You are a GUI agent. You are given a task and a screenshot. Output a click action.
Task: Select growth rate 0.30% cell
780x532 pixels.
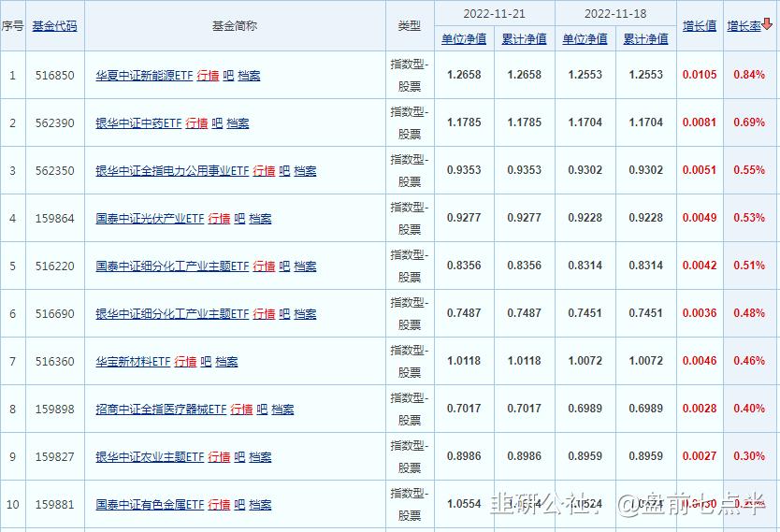click(x=749, y=457)
